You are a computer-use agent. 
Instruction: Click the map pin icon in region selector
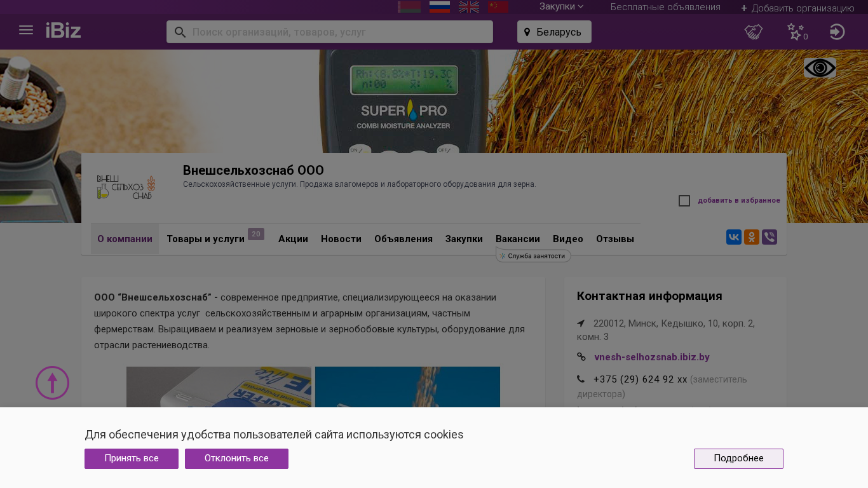coord(527,32)
